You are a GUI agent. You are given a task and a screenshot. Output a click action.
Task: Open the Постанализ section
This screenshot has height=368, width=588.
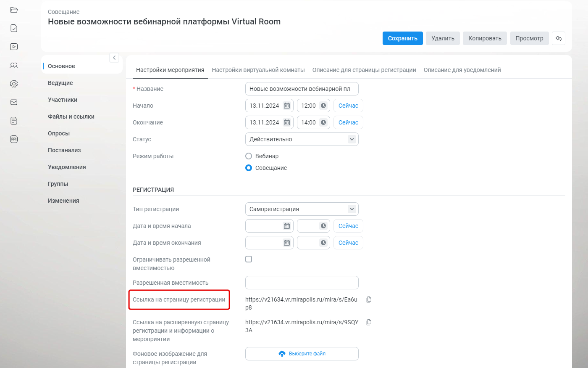pos(64,150)
